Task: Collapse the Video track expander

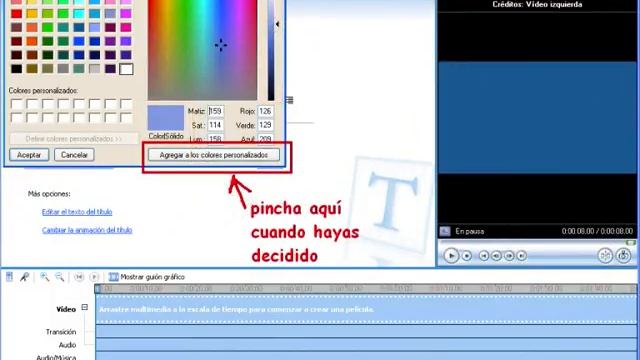Action: coord(84,307)
